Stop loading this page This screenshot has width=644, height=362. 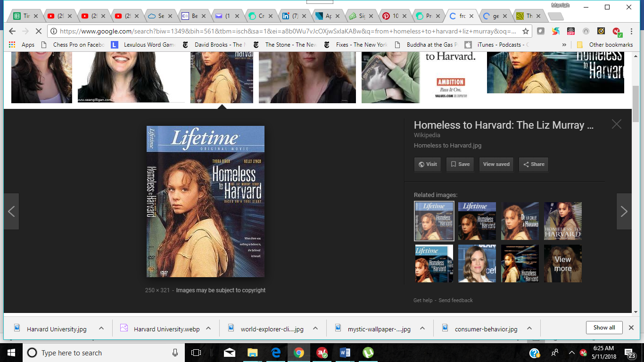39,31
